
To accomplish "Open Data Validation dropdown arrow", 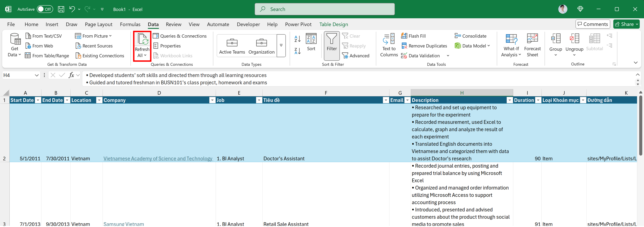I will click(x=448, y=56).
